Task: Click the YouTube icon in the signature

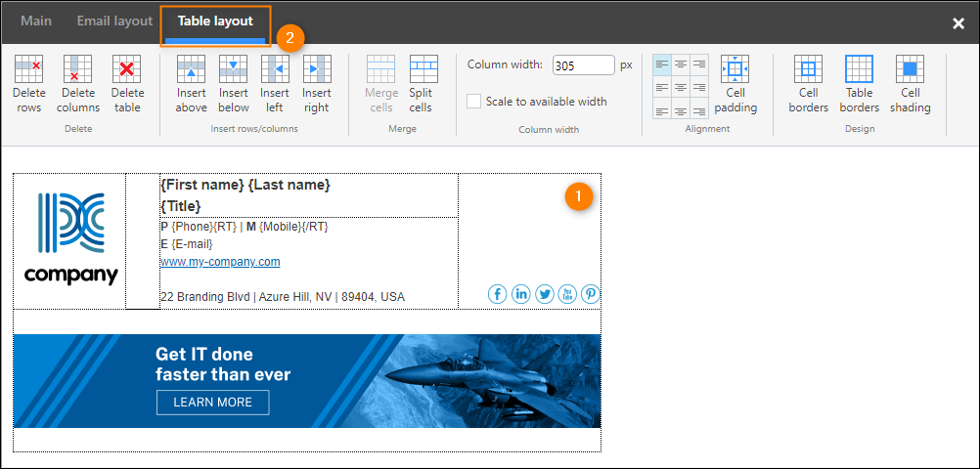Action: pos(567,294)
